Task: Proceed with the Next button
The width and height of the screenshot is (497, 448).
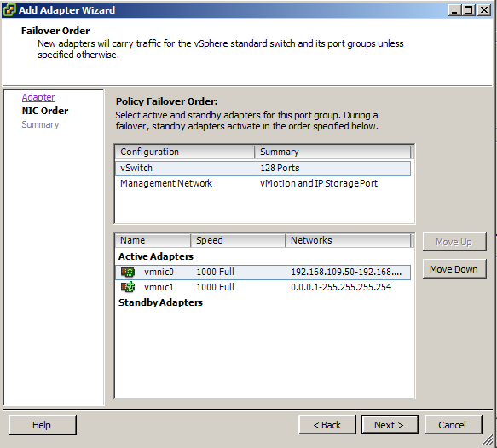Action: pos(390,425)
